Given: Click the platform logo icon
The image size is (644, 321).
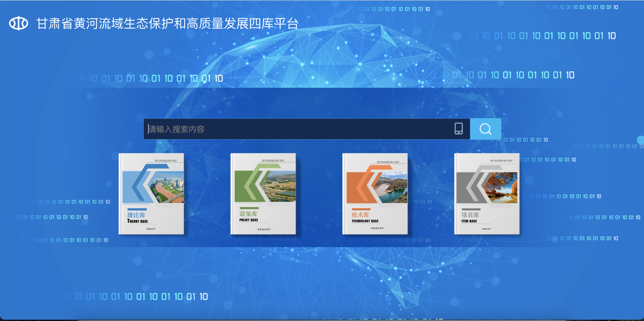Looking at the screenshot, I should click(19, 23).
